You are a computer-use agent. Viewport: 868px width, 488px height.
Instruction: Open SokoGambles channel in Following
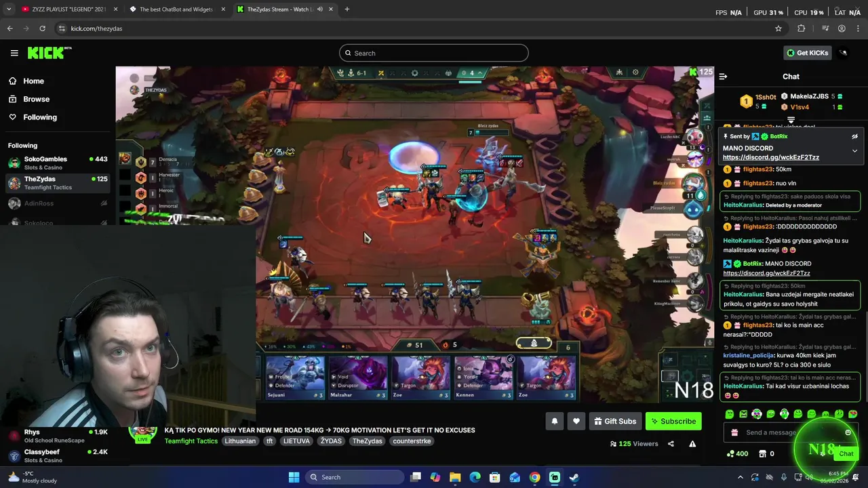tap(58, 163)
